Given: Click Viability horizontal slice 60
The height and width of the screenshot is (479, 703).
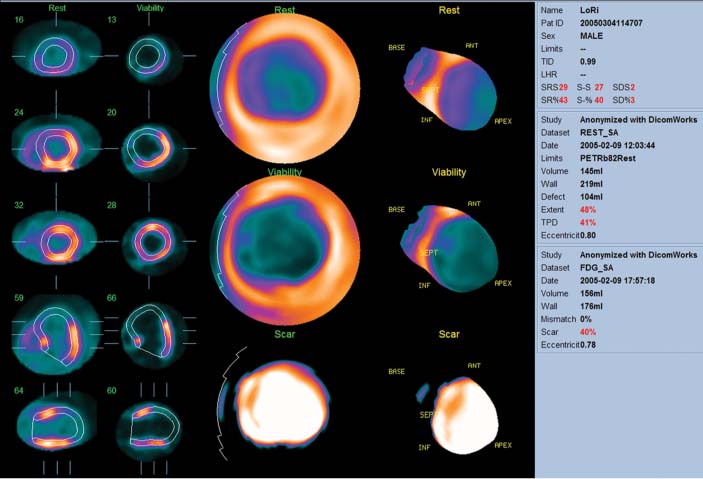Looking at the screenshot, I should tap(150, 425).
